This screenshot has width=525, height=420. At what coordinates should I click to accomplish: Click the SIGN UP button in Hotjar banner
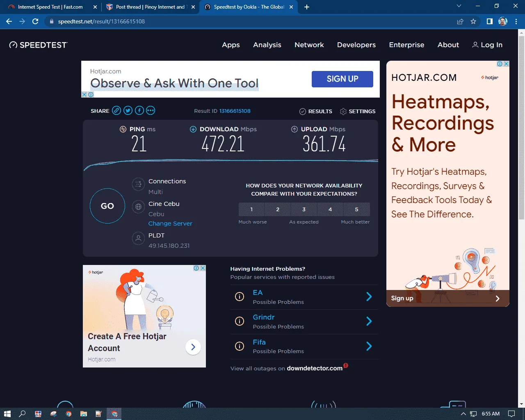pos(342,79)
